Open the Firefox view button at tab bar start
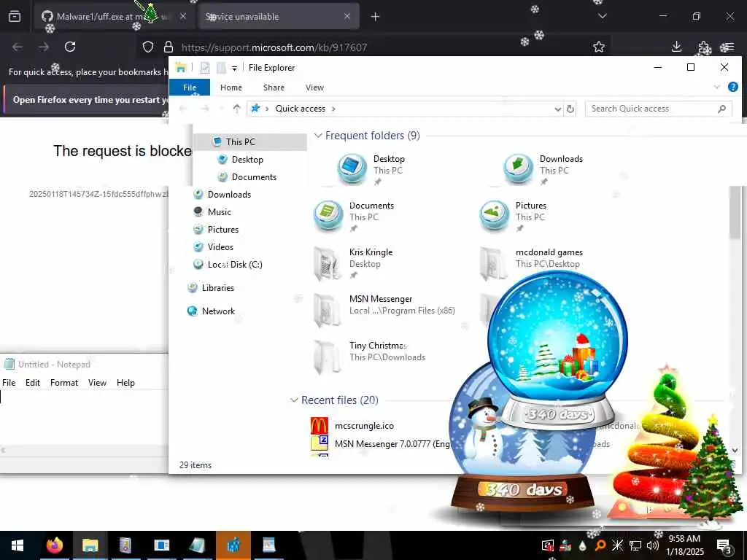Screen dimensions: 747x560 (15, 17)
